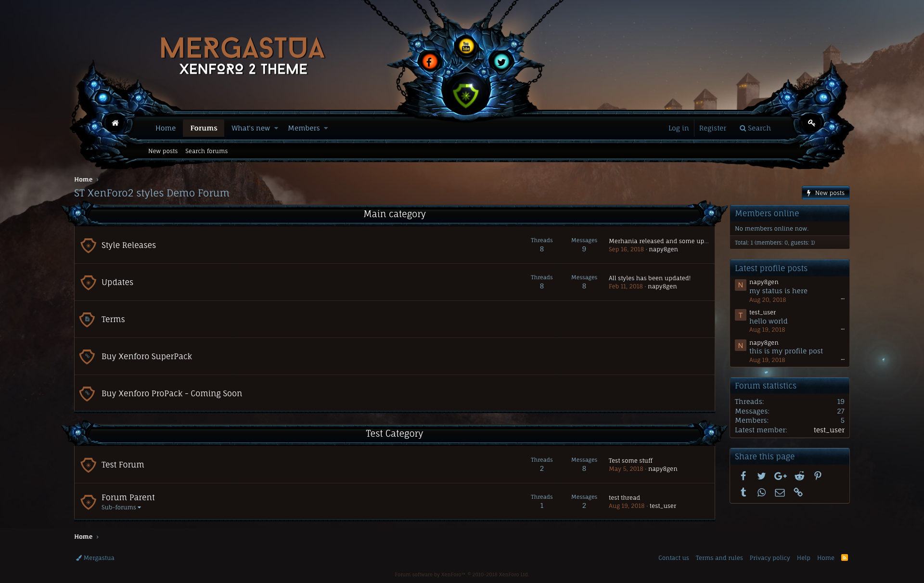The image size is (924, 583).
Task: Open the Home navigation tab
Action: (166, 128)
